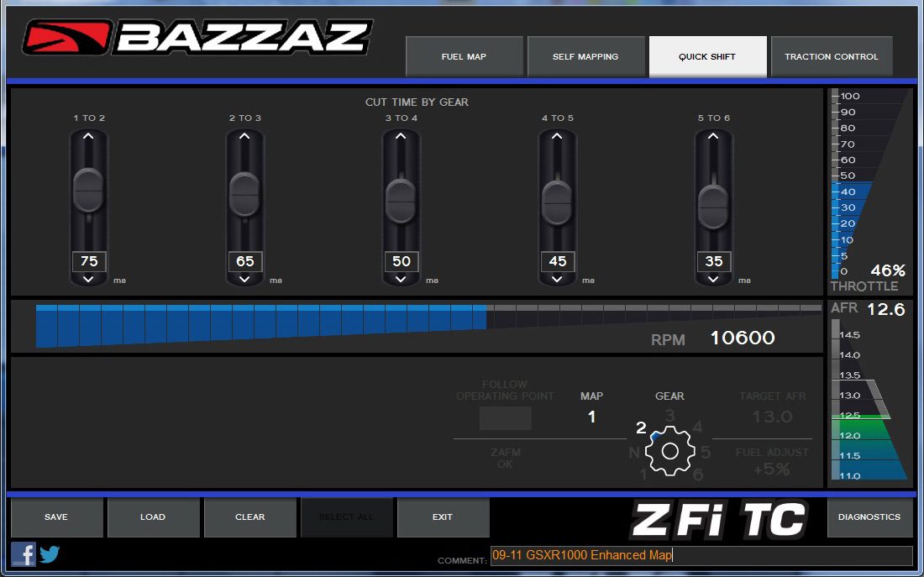Click the Z-Fi TC logo

pyautogui.click(x=718, y=520)
